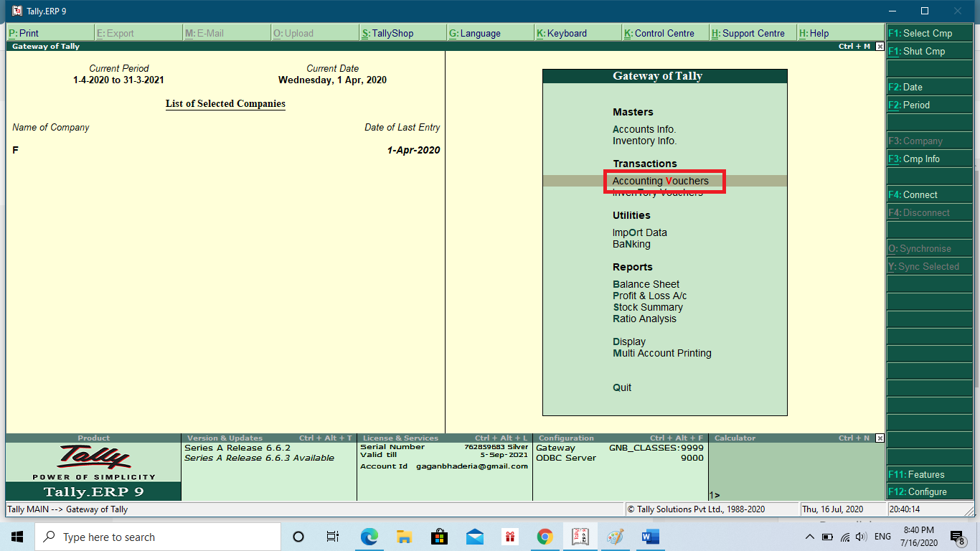
Task: Close the Calculator pane
Action: (880, 438)
